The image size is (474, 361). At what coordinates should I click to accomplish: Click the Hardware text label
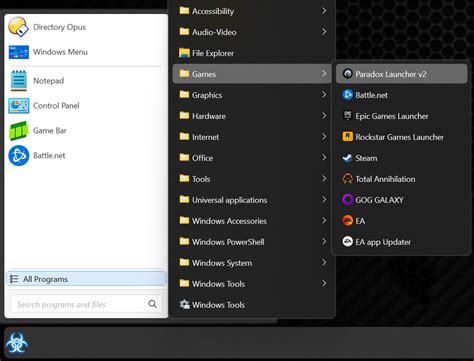[209, 116]
